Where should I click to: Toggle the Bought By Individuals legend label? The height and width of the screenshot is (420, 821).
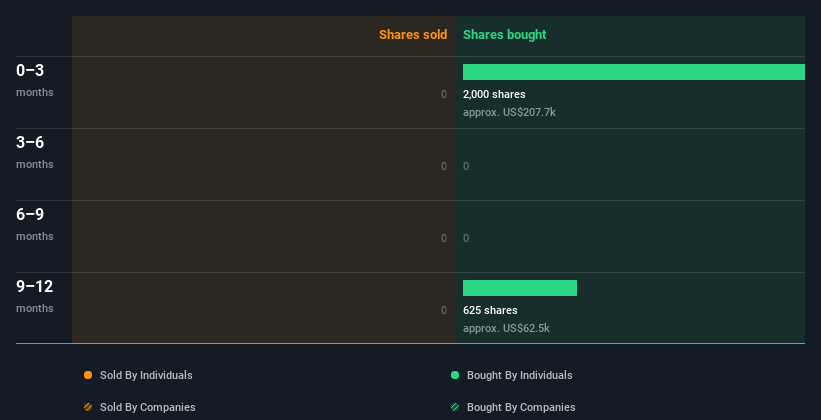[x=519, y=375]
